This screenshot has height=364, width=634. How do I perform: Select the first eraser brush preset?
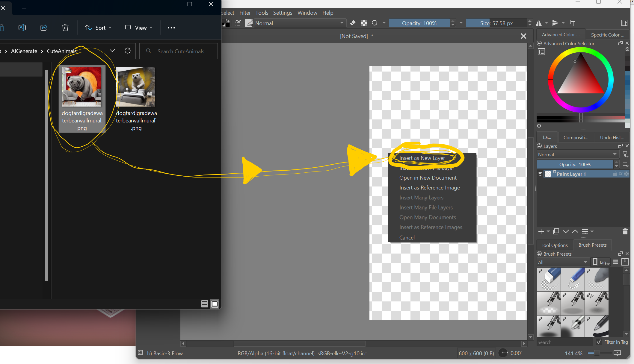(549, 279)
